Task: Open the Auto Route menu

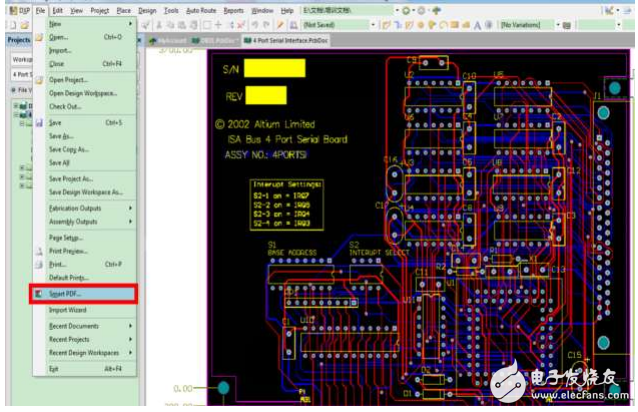Action: point(201,9)
